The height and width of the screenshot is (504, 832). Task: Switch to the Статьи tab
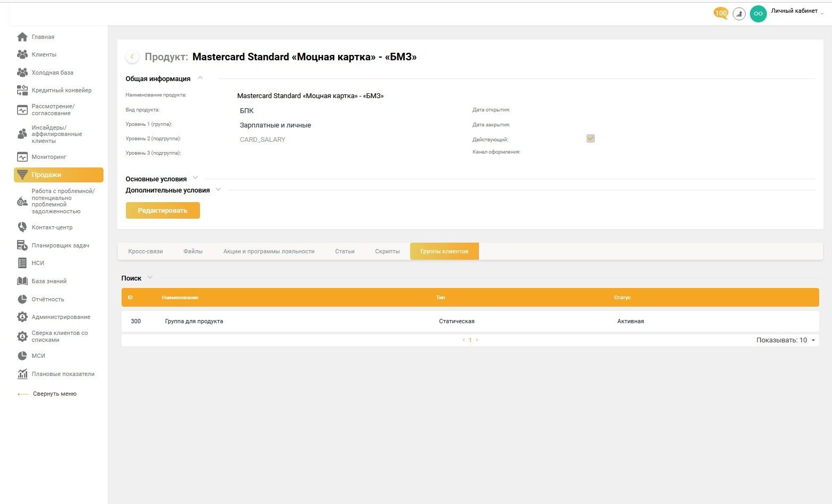tap(345, 251)
